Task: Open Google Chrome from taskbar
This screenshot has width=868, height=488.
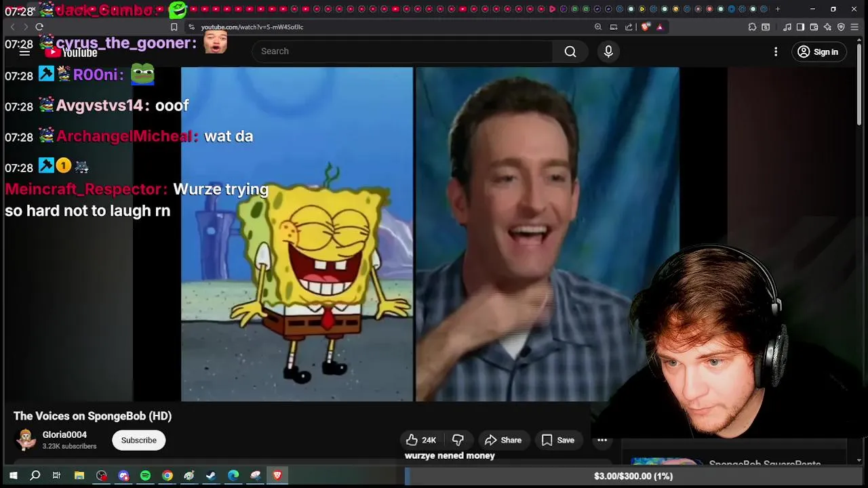Action: [167, 476]
